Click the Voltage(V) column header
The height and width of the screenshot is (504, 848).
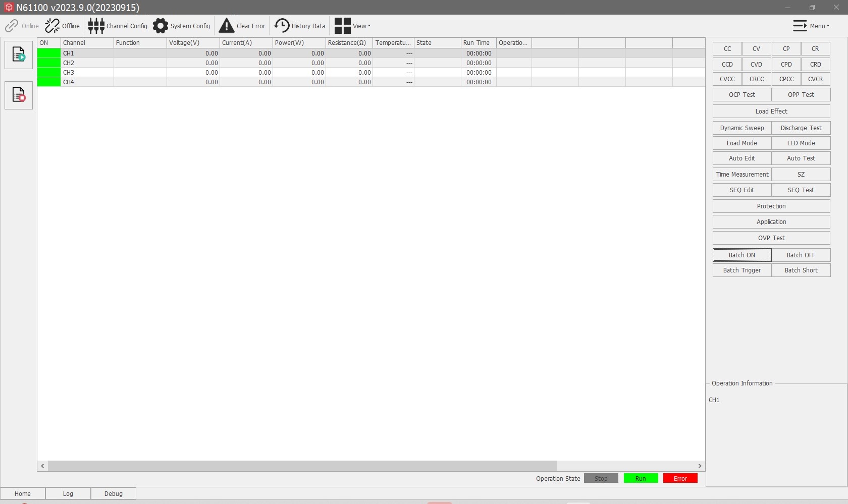coord(193,43)
